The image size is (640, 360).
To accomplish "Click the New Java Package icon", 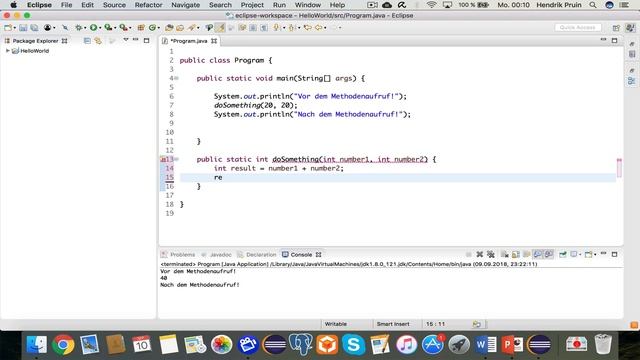I will [x=141, y=28].
